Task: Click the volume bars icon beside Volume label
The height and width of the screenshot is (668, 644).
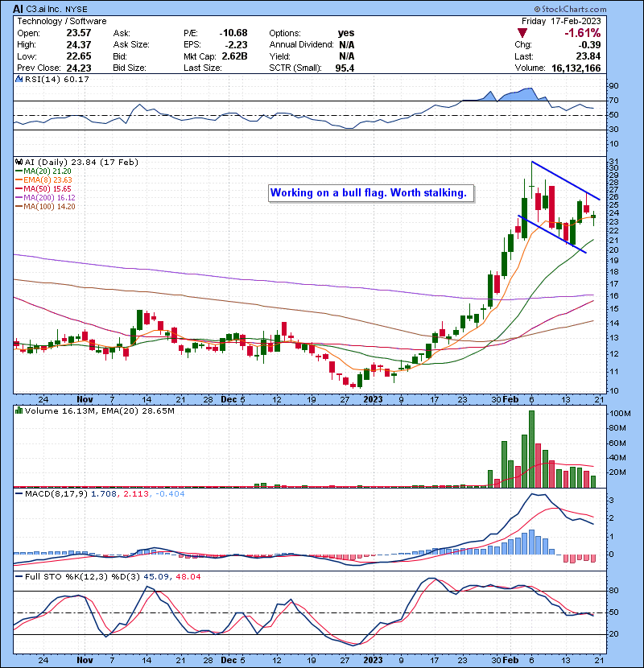Action: tap(19, 410)
